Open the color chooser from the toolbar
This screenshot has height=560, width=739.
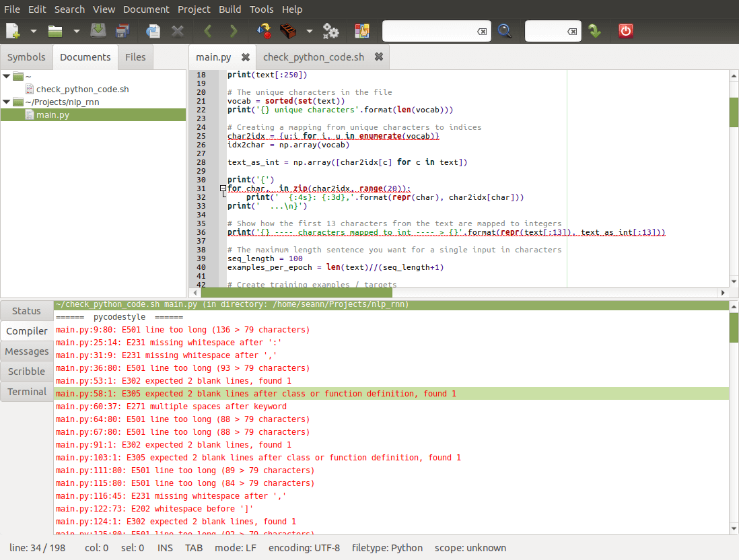(361, 30)
